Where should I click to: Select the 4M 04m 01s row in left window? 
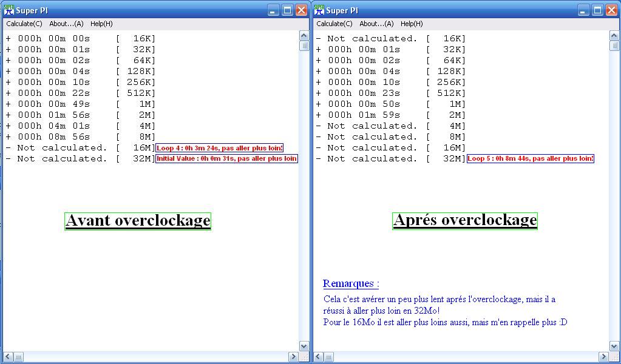click(x=80, y=126)
